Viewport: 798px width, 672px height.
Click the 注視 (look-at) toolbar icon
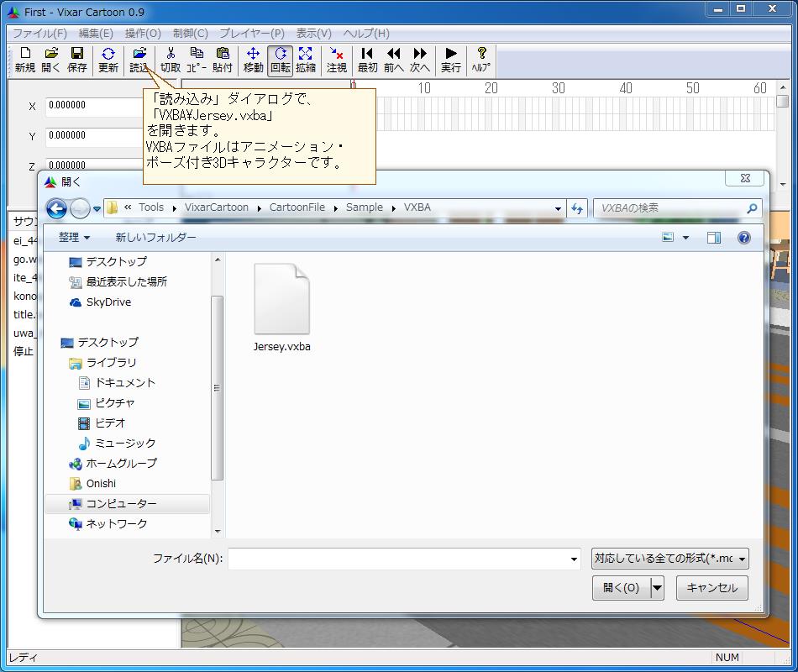pyautogui.click(x=335, y=59)
